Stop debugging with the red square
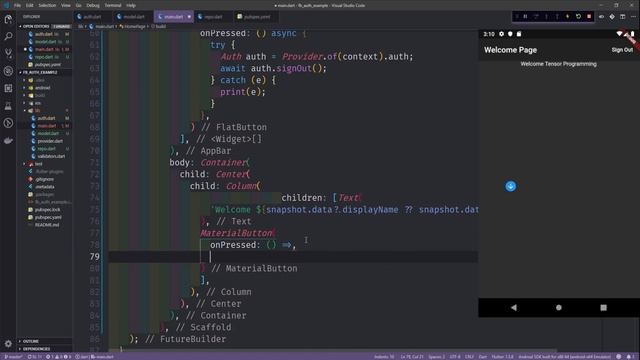Screen dimensions: 640x360 tap(589, 17)
